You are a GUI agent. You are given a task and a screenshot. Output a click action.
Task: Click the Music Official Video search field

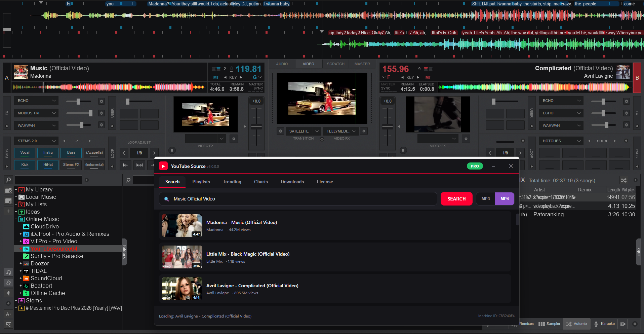coord(298,199)
